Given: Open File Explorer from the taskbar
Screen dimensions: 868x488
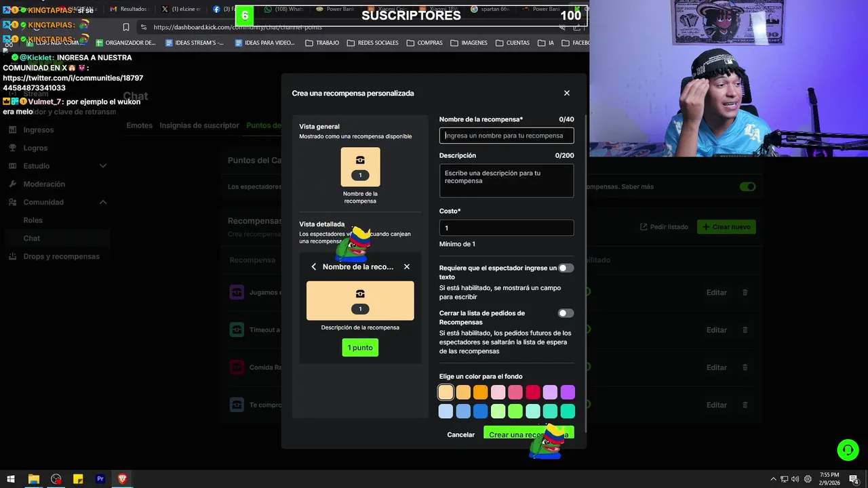Looking at the screenshot, I should pyautogui.click(x=33, y=479).
